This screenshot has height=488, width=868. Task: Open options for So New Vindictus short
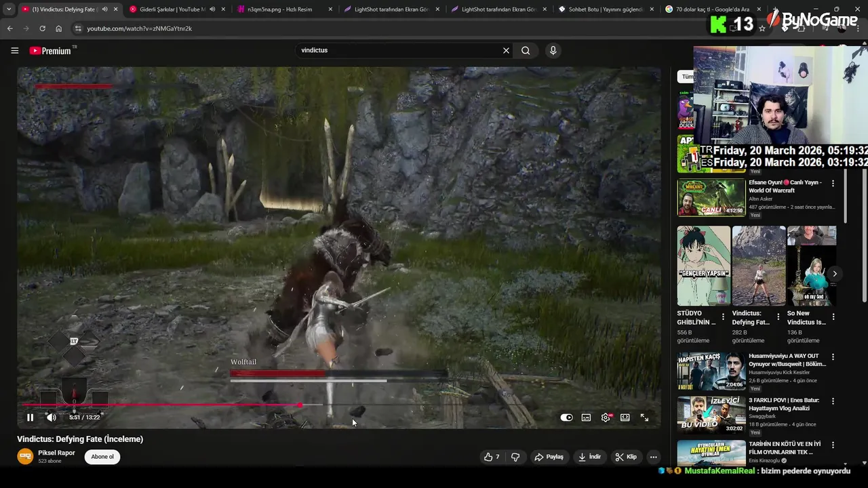click(833, 317)
